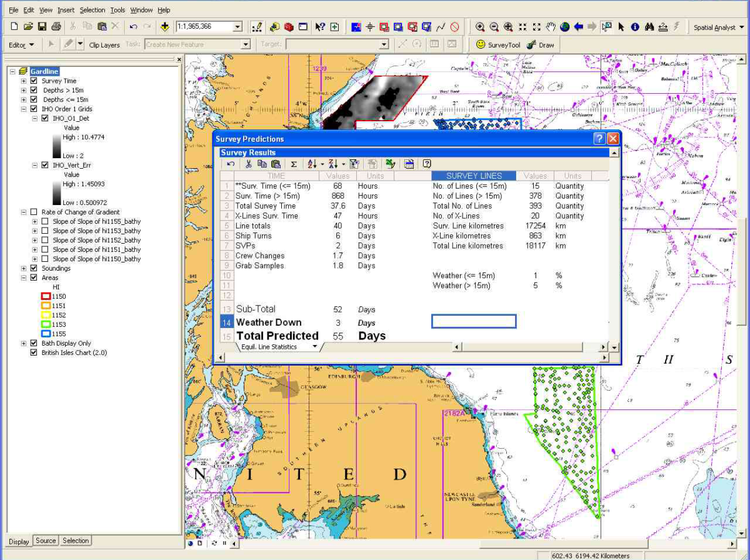Click Sort Ascending icon in Survey Results

[312, 164]
